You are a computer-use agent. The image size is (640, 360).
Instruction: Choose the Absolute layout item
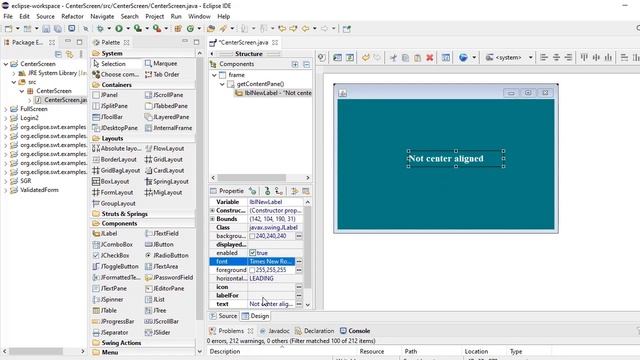[x=117, y=149]
